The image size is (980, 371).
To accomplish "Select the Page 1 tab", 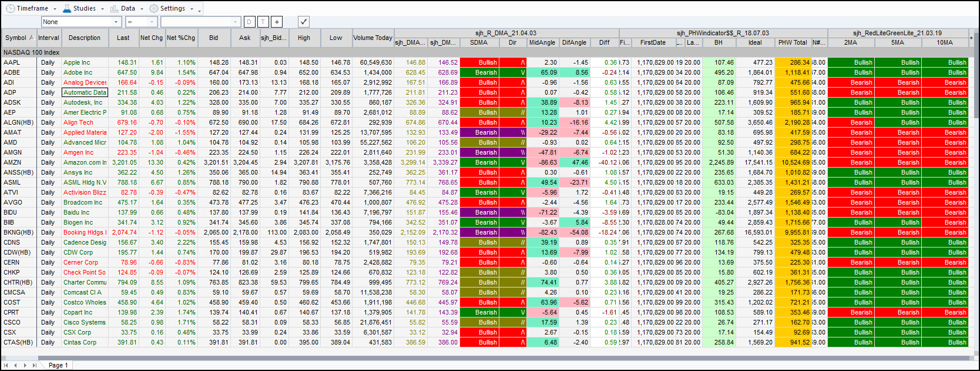I will pos(58,365).
